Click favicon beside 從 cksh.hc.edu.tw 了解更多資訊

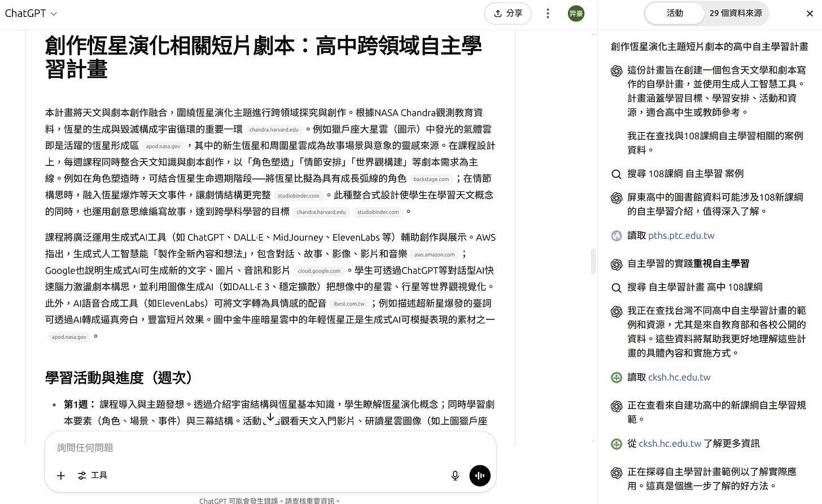pyautogui.click(x=616, y=444)
